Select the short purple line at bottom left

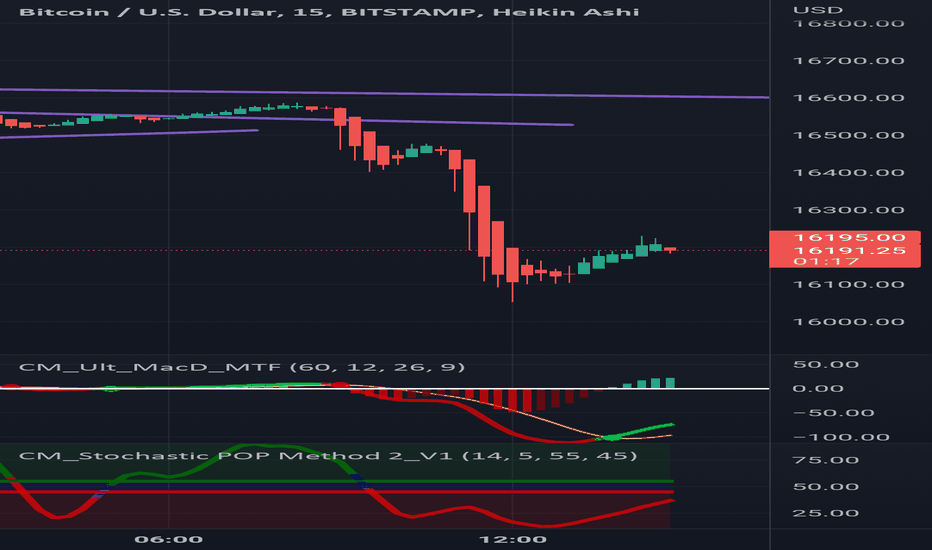[129, 134]
